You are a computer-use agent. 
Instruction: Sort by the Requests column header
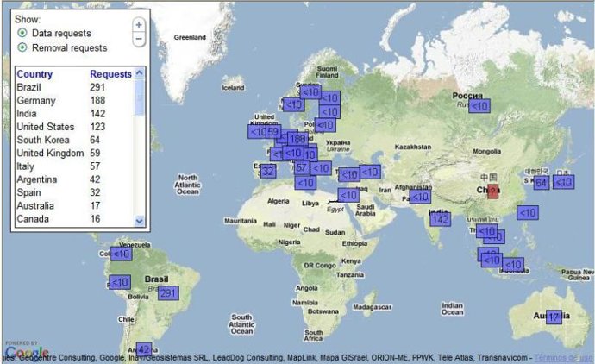tap(110, 74)
